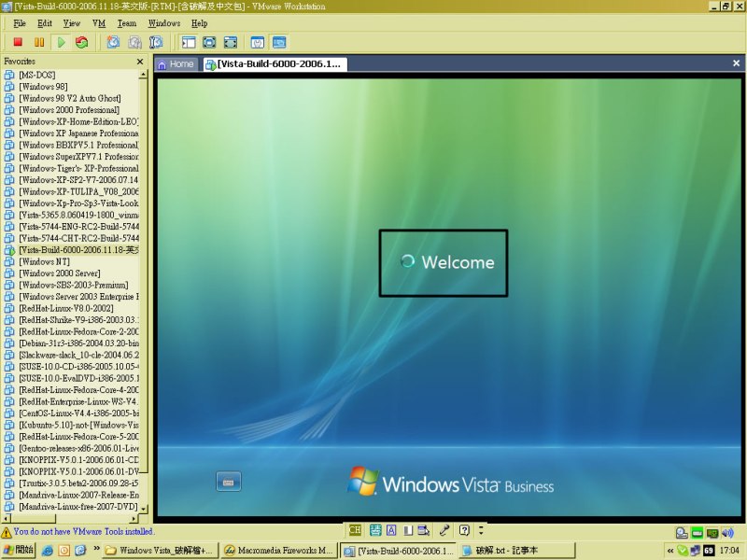The height and width of the screenshot is (560, 747).
Task: Open the File menu
Action: coord(20,23)
